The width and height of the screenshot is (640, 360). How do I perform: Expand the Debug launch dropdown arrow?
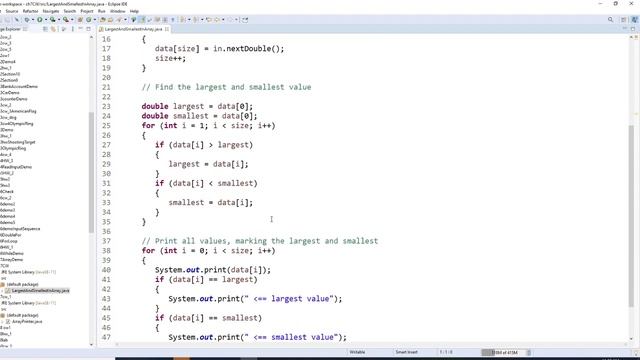click(33, 20)
